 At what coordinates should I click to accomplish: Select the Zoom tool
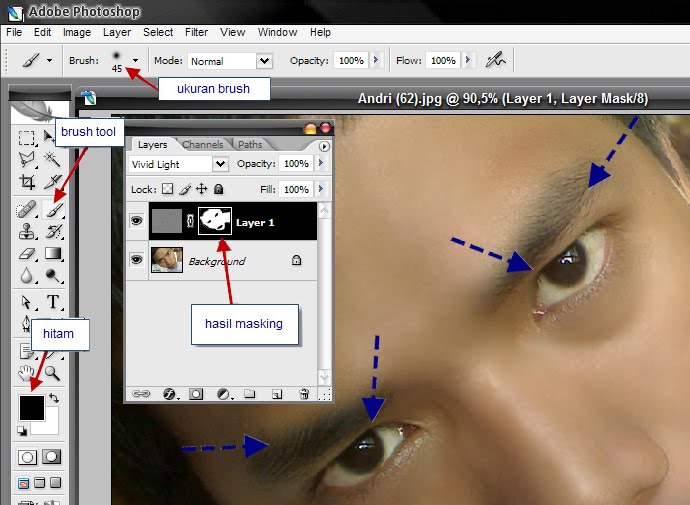tap(53, 373)
